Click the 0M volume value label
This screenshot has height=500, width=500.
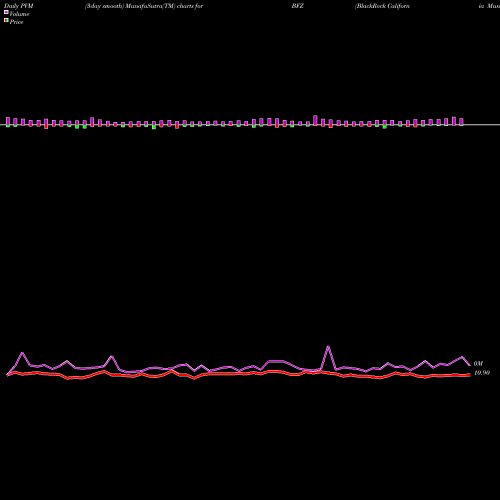pyautogui.click(x=478, y=363)
